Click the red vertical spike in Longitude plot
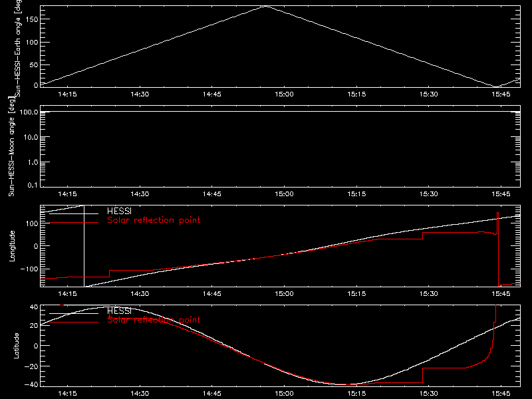This screenshot has height=399, width=532. 498,249
